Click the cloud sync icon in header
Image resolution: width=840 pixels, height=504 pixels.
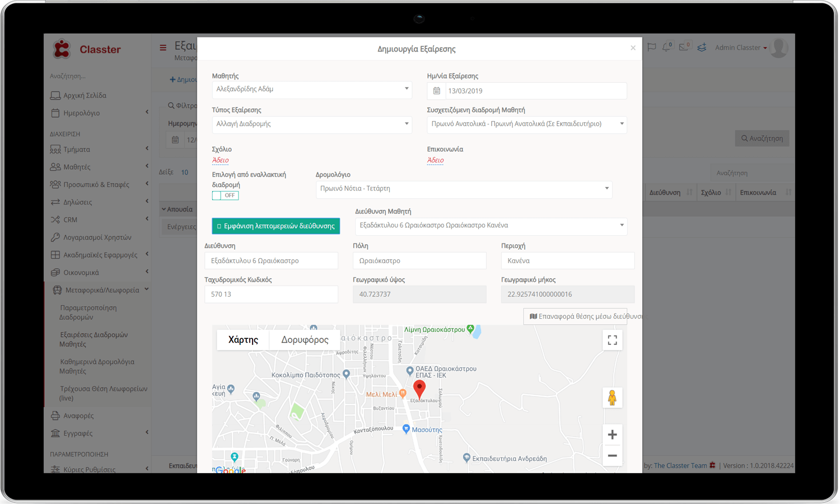pos(702,48)
